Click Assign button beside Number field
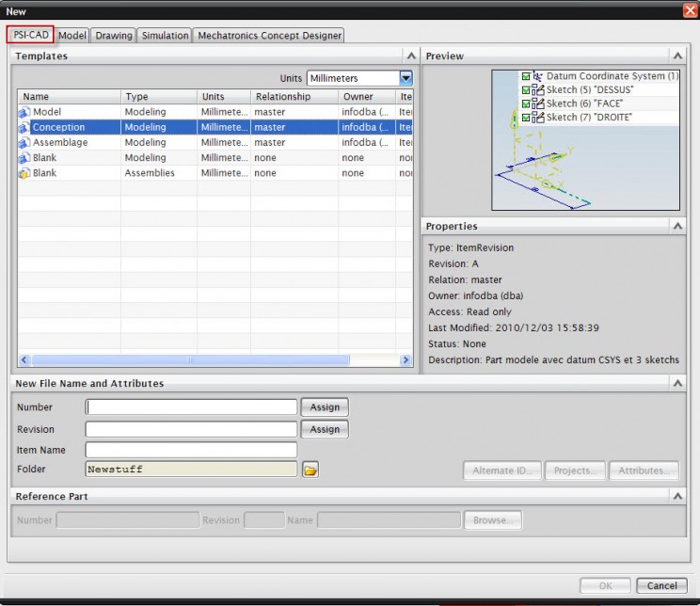 pyautogui.click(x=325, y=407)
